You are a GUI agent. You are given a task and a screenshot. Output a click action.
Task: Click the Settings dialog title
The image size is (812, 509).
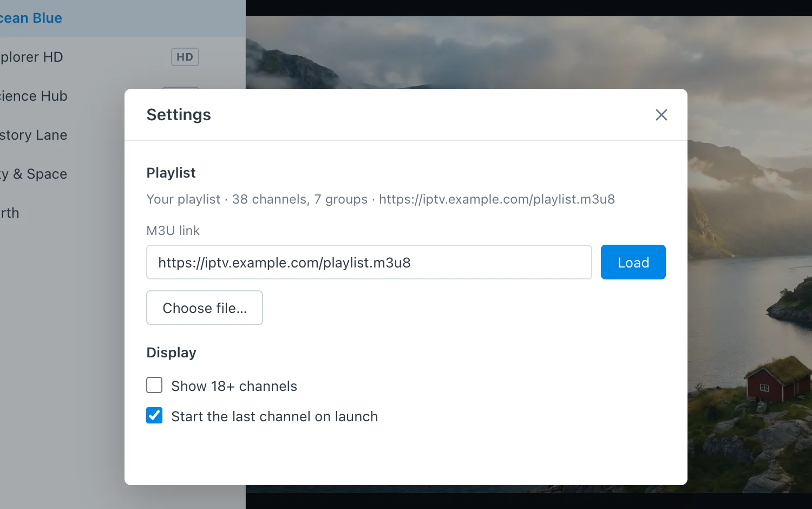click(179, 115)
